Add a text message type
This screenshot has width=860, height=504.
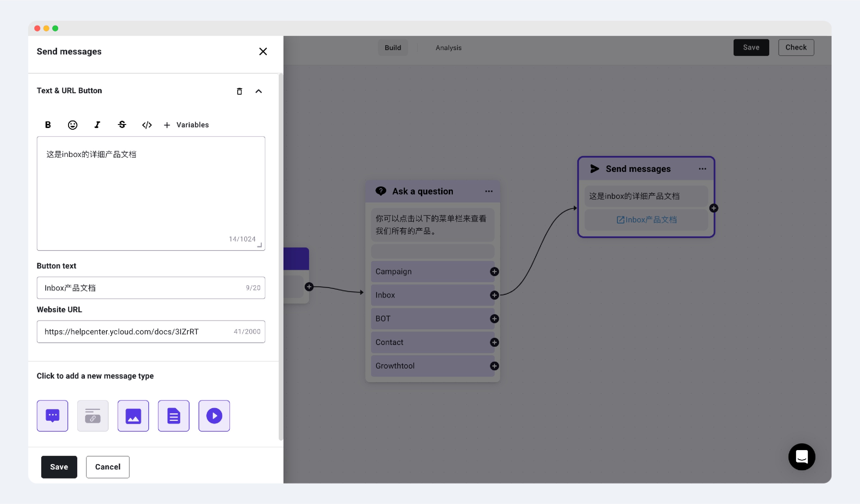(52, 416)
